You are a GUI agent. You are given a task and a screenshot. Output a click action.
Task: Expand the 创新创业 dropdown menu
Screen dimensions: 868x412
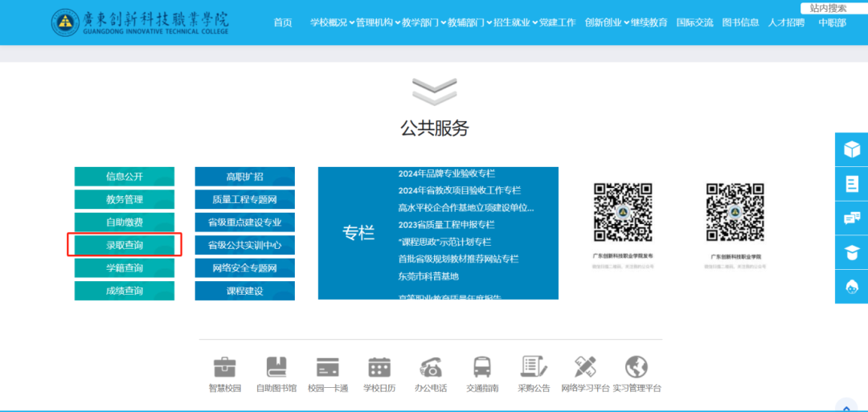tap(608, 22)
